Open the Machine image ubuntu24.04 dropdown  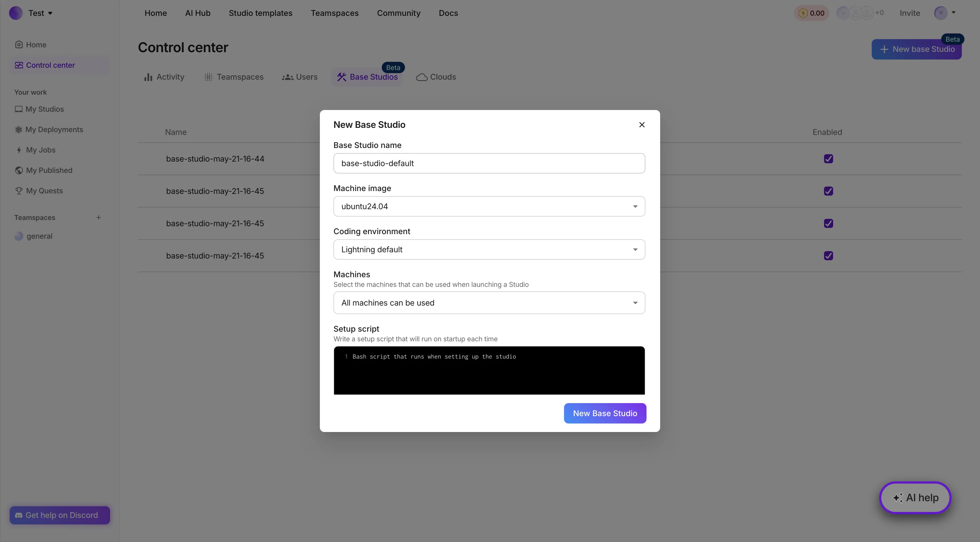489,206
